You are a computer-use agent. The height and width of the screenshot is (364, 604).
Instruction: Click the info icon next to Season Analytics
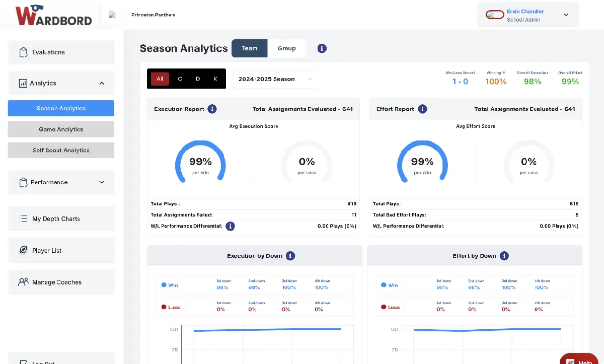(x=322, y=48)
